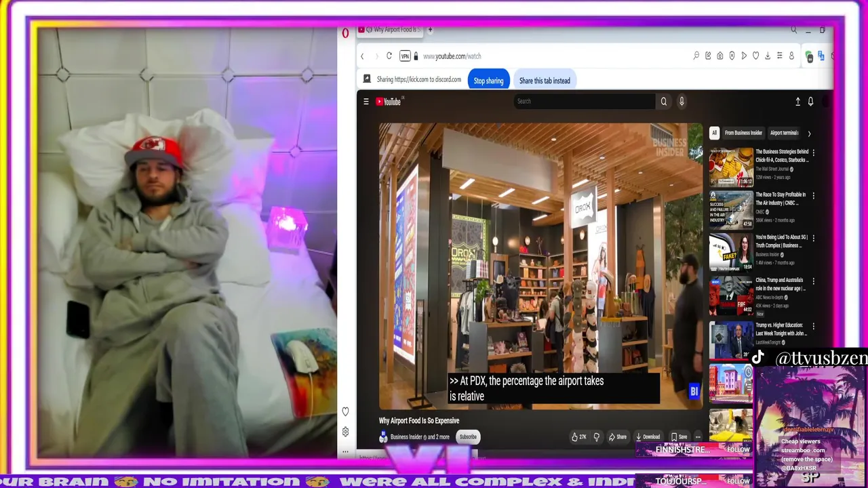Open the YouTube hamburger guide menu
Screen dimensions: 868x488
point(366,102)
